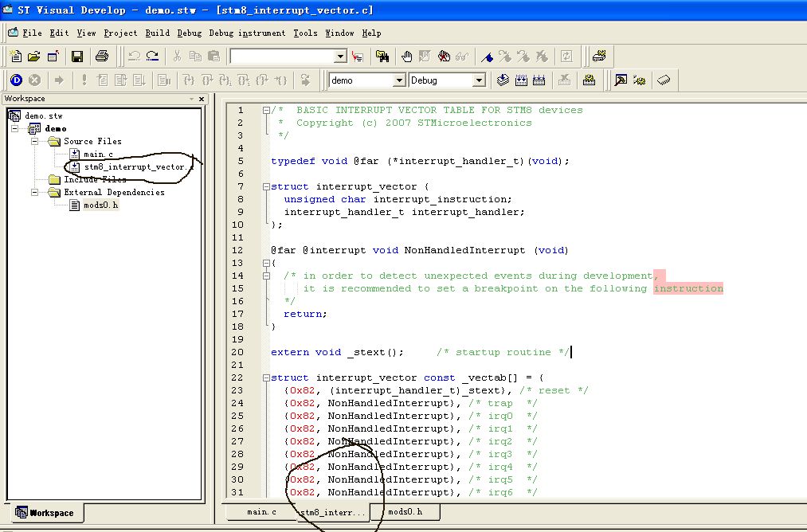Open the Build menu
Image resolution: width=807 pixels, height=532 pixels.
pyautogui.click(x=158, y=33)
